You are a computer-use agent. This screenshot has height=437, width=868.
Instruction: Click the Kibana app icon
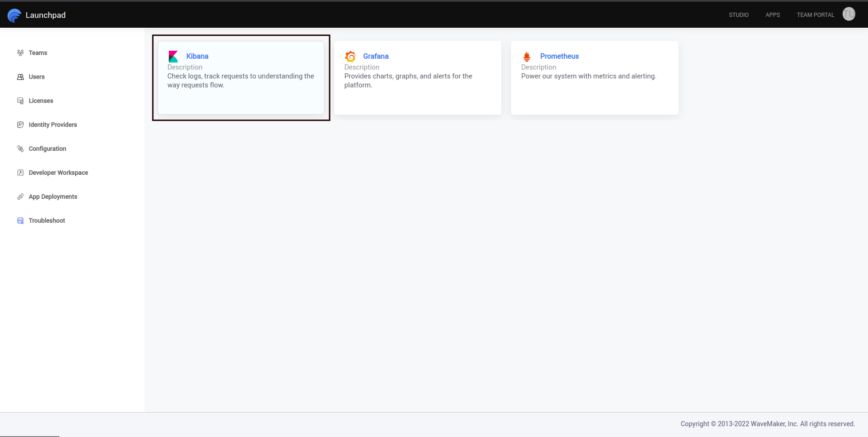174,55
